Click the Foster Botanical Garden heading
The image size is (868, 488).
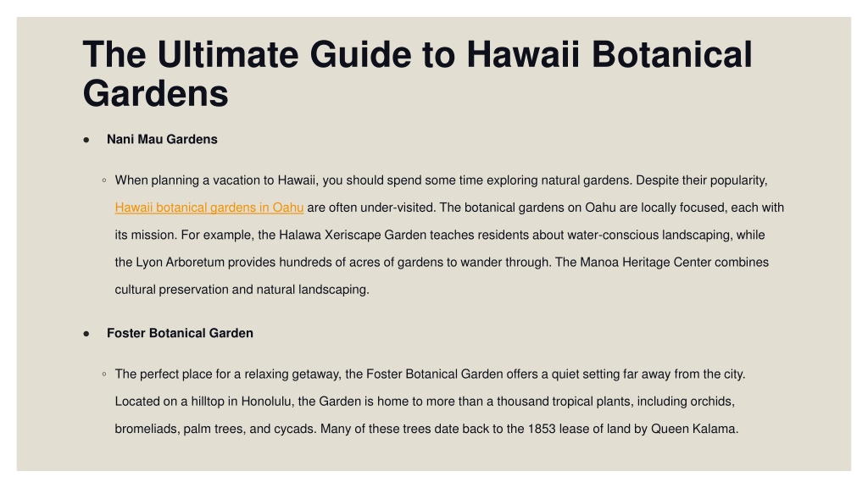click(x=180, y=333)
